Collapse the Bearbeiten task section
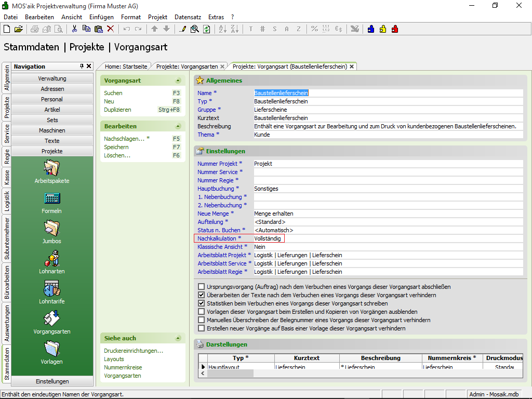Viewport: 532px width, 399px height. pos(178,126)
